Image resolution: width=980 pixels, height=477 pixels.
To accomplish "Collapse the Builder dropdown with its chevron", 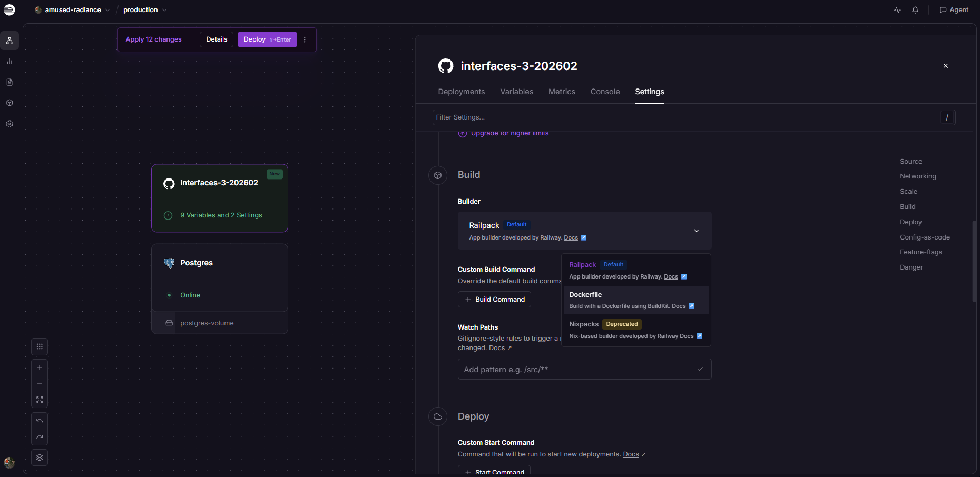I will click(697, 231).
